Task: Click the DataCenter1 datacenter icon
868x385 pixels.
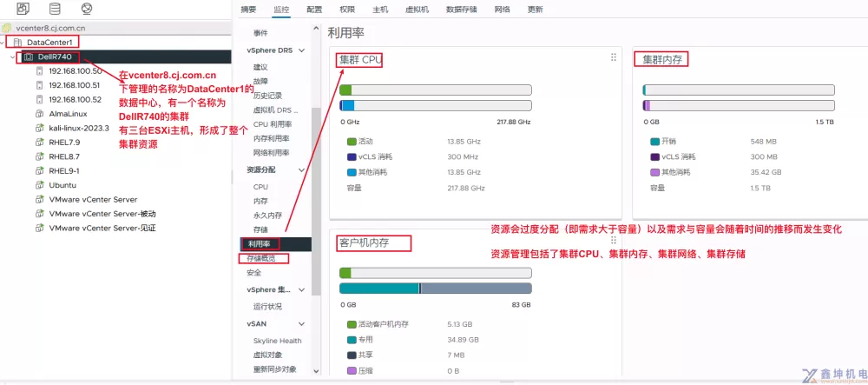Action: (x=17, y=42)
